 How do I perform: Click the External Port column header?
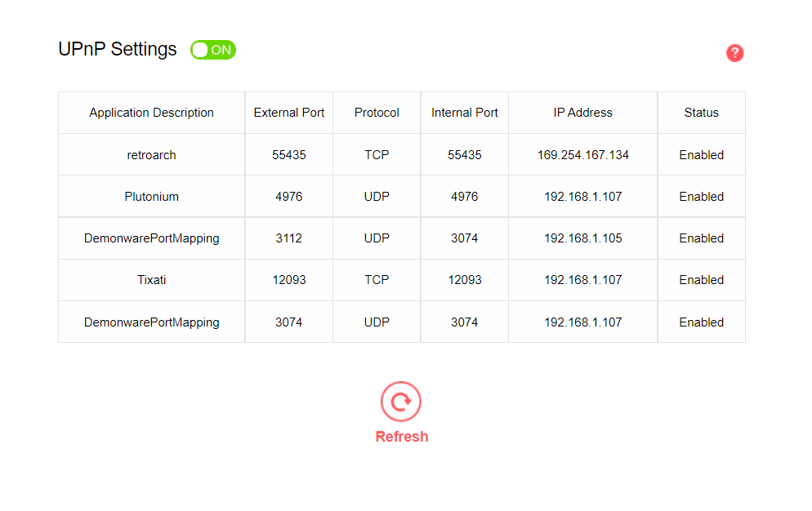pos(289,113)
